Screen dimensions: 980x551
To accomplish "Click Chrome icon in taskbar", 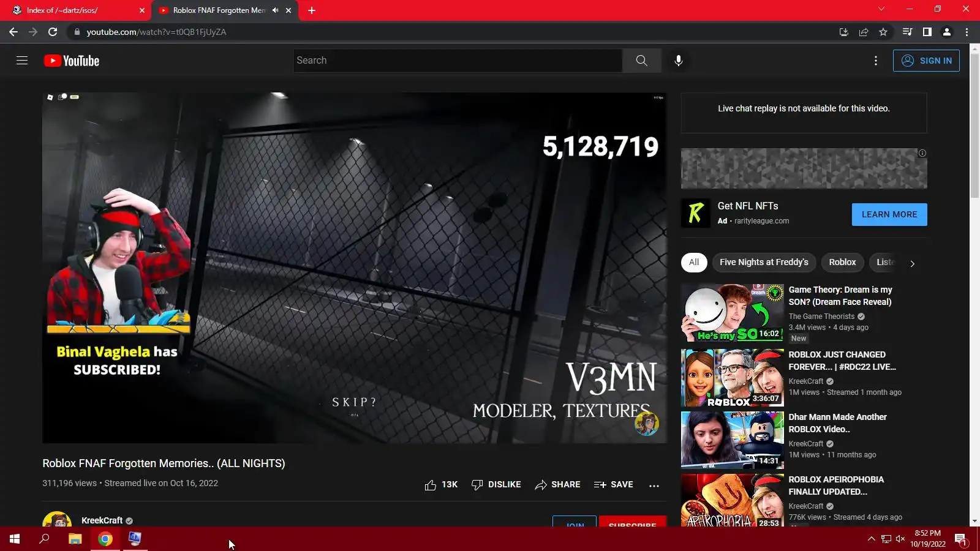I will pyautogui.click(x=105, y=539).
